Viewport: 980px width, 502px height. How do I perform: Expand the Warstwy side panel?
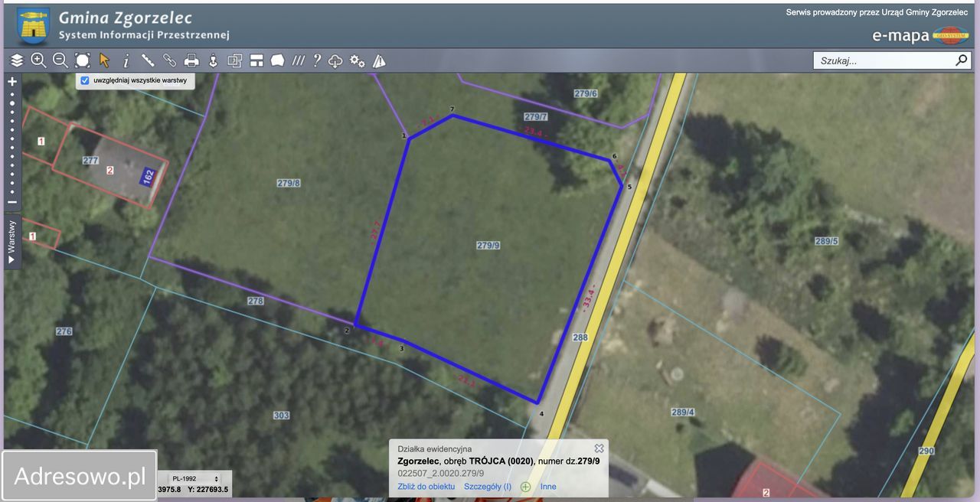(x=11, y=241)
